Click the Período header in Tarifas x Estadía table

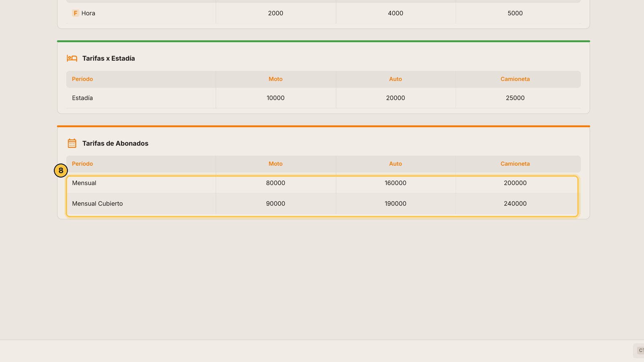[83, 79]
